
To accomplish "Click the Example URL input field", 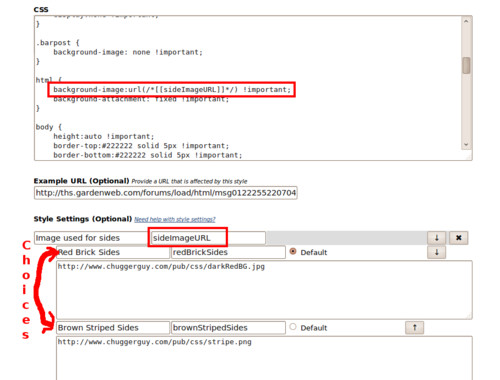I will tap(166, 193).
